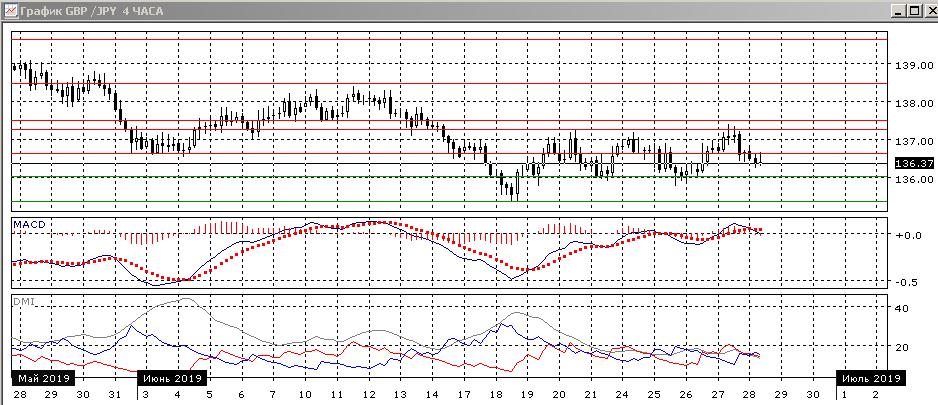938x405 pixels.
Task: Click date 12 on the time axis
Action: (369, 395)
